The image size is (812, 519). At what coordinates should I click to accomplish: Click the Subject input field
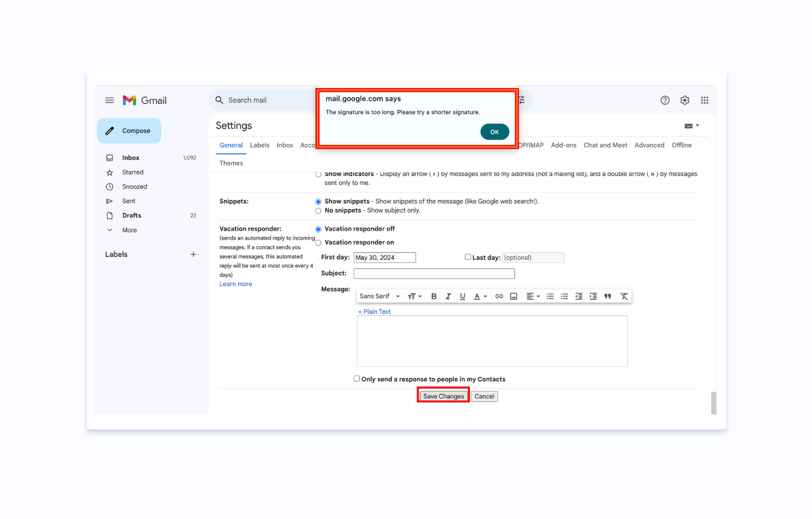pyautogui.click(x=434, y=273)
